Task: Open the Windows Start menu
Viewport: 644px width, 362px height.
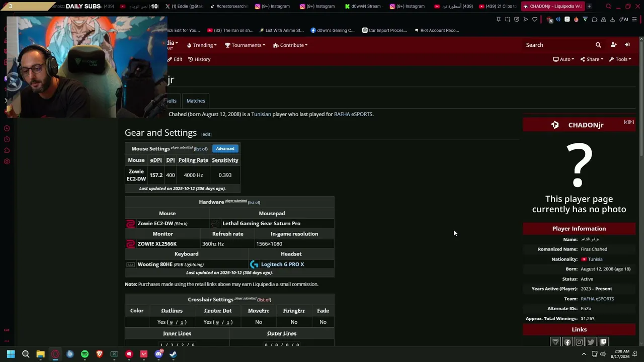Action: [x=11, y=354]
